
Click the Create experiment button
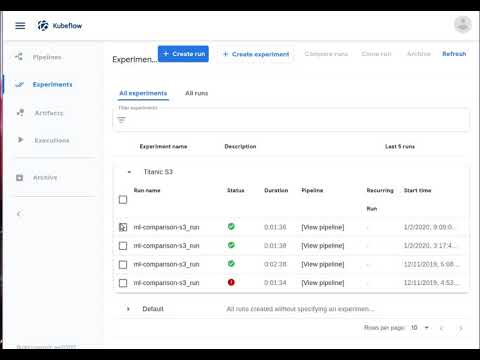pyautogui.click(x=256, y=54)
